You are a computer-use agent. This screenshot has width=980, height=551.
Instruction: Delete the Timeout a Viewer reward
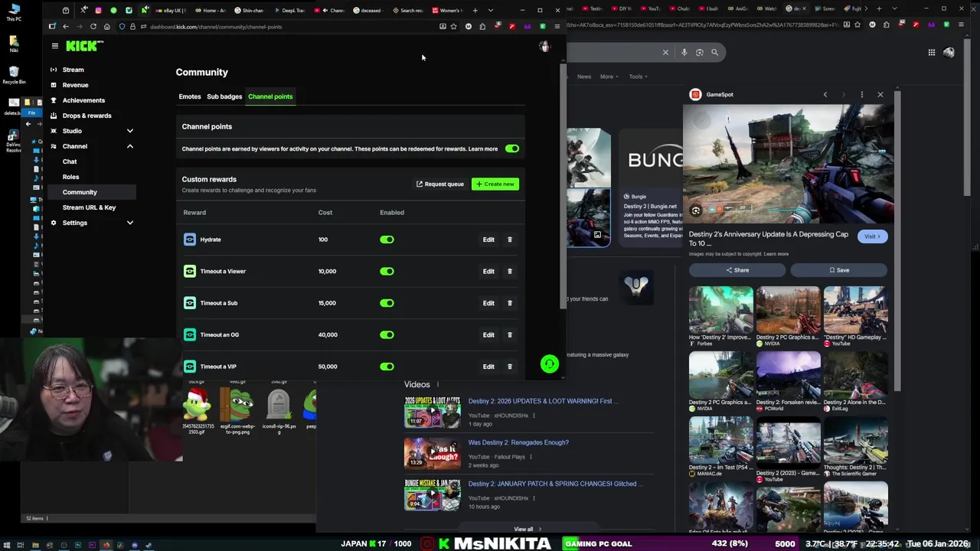click(510, 271)
